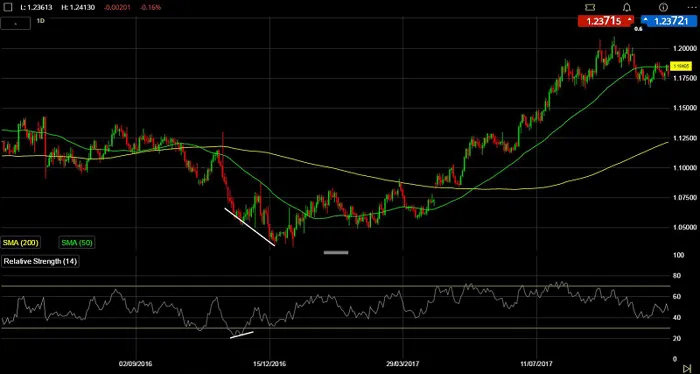Viewport: 700px width, 374px height.
Task: Select the white trendline on price lows
Action: click(250, 227)
